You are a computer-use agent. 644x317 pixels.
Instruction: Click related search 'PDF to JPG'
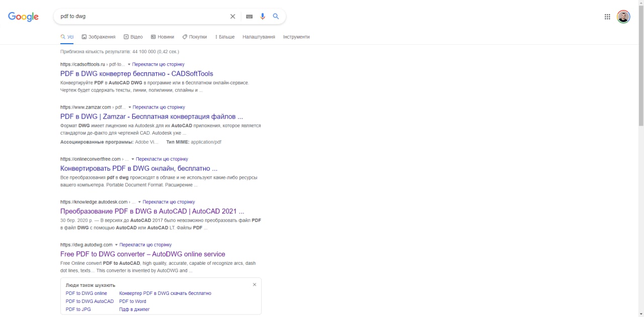[x=78, y=309]
